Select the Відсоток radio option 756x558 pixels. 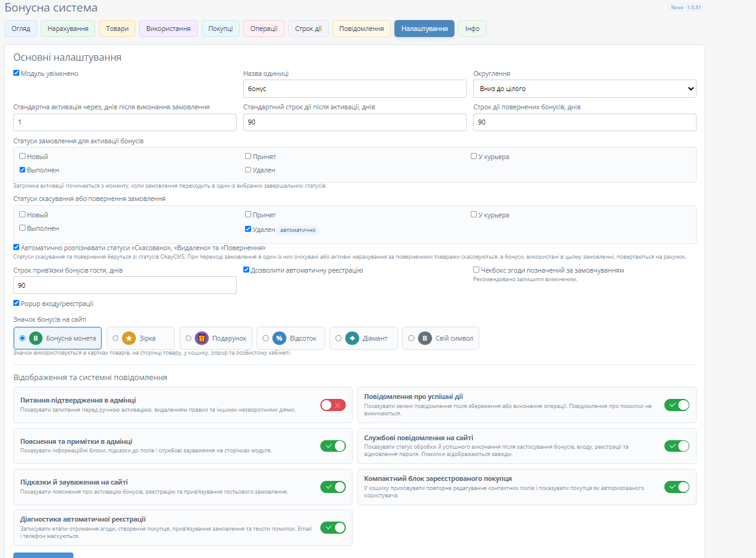pyautogui.click(x=266, y=338)
